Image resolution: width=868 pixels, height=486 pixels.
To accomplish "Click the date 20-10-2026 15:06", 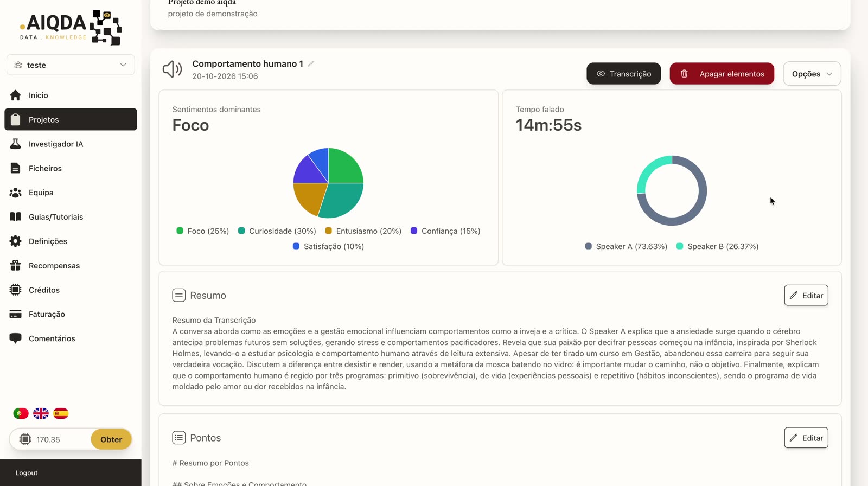I will [225, 76].
